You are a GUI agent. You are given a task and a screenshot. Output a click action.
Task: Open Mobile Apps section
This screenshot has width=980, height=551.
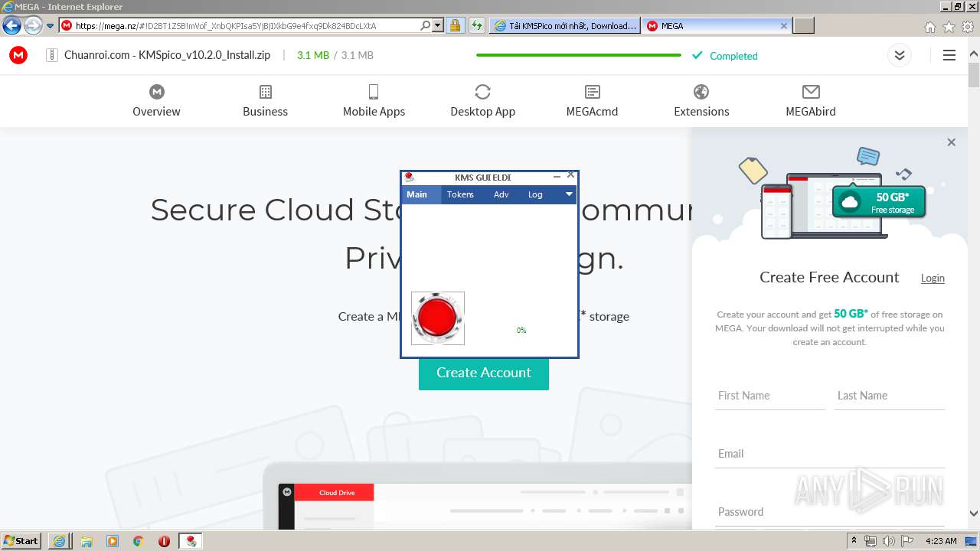(374, 101)
